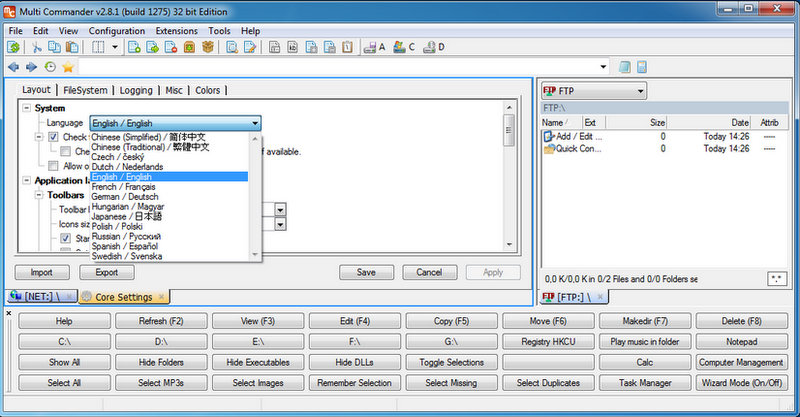Click the edit file pencil icon

[x=250, y=47]
